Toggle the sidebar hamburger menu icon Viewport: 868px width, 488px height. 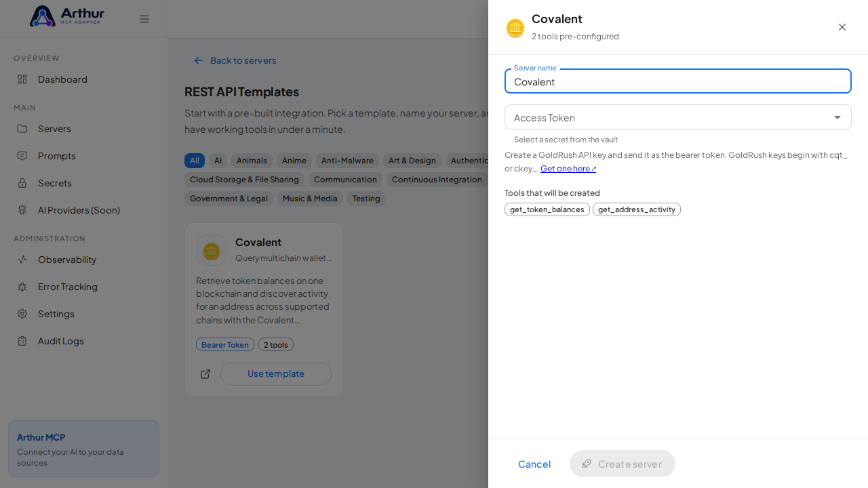pos(144,19)
